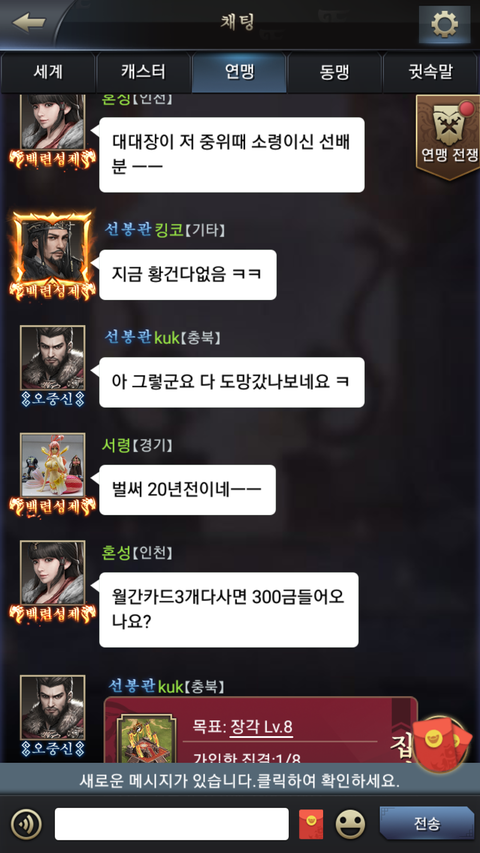Switch to the 캐스터 tab

pyautogui.click(x=144, y=72)
